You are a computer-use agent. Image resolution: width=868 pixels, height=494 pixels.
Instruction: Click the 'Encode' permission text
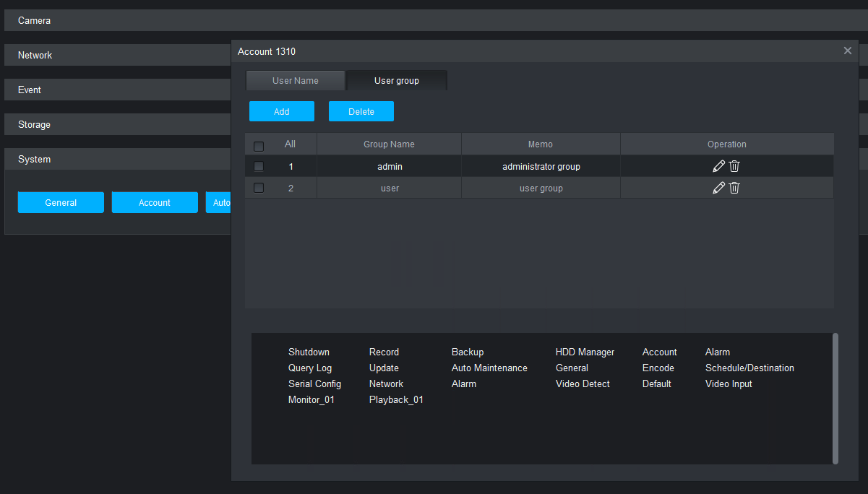tap(658, 368)
